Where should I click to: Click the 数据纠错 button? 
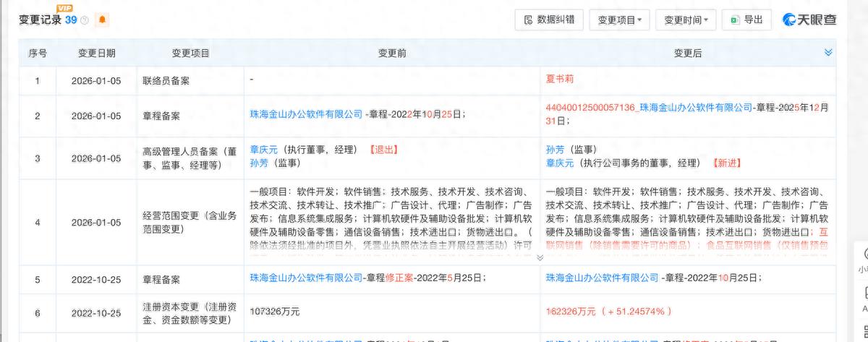tap(549, 20)
